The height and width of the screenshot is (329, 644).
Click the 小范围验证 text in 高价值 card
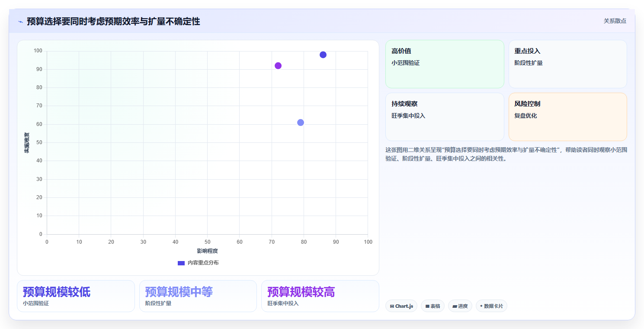[x=405, y=63]
